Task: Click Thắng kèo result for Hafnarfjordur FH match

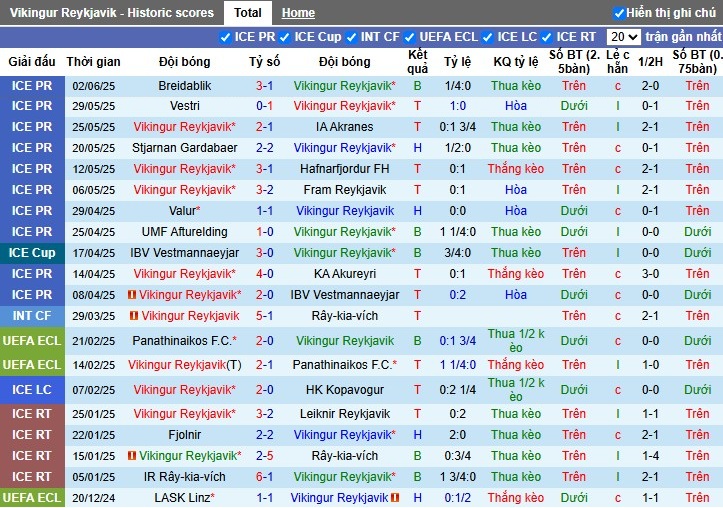Action: [x=516, y=169]
